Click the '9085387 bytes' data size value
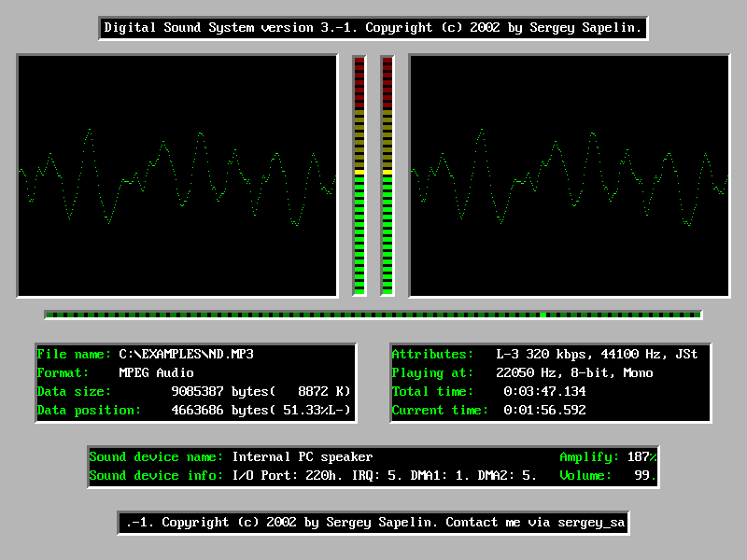The image size is (747, 560). coord(223,391)
